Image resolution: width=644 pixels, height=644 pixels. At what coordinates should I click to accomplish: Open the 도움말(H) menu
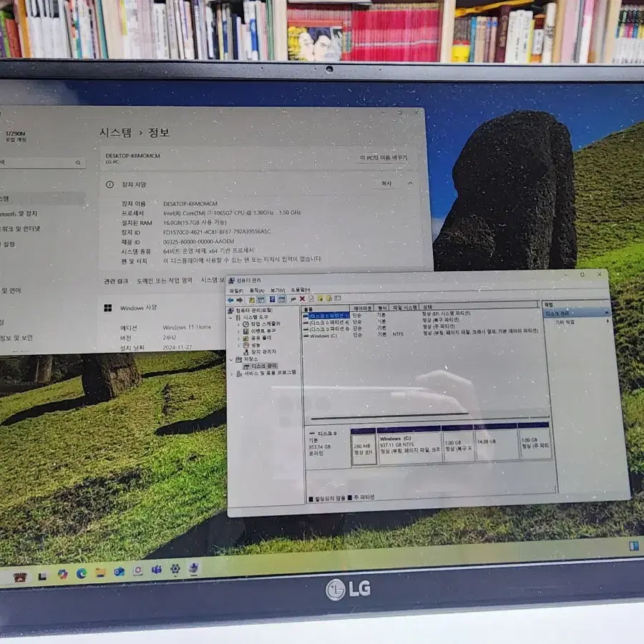(301, 290)
